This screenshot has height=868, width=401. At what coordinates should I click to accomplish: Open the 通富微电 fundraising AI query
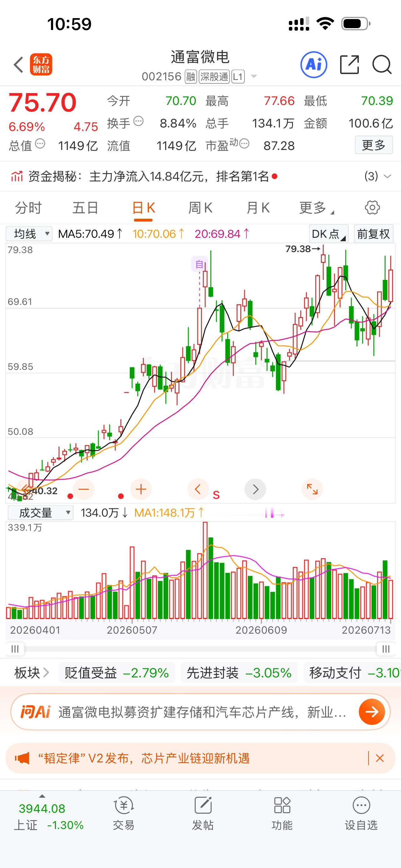coord(202,712)
